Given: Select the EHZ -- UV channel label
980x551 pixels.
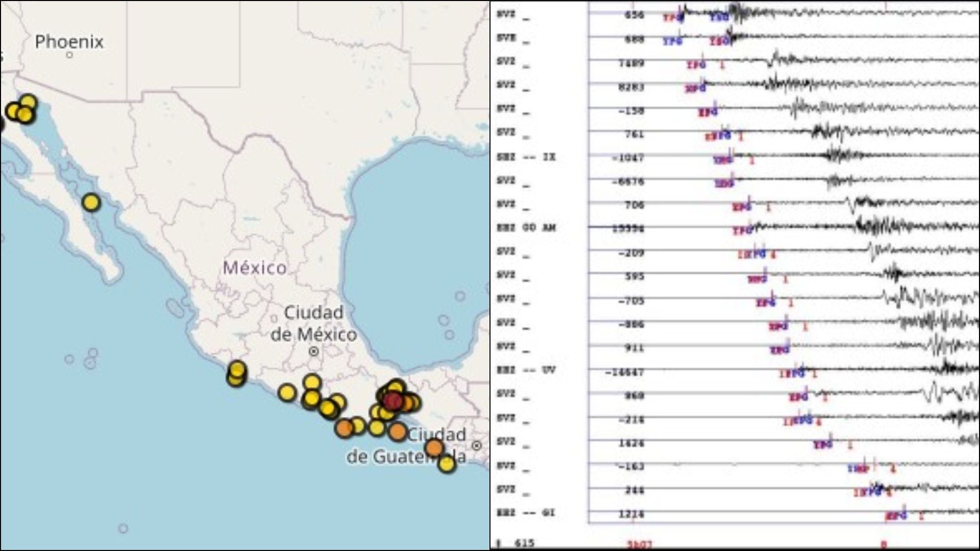Looking at the screenshot, I should coord(526,370).
